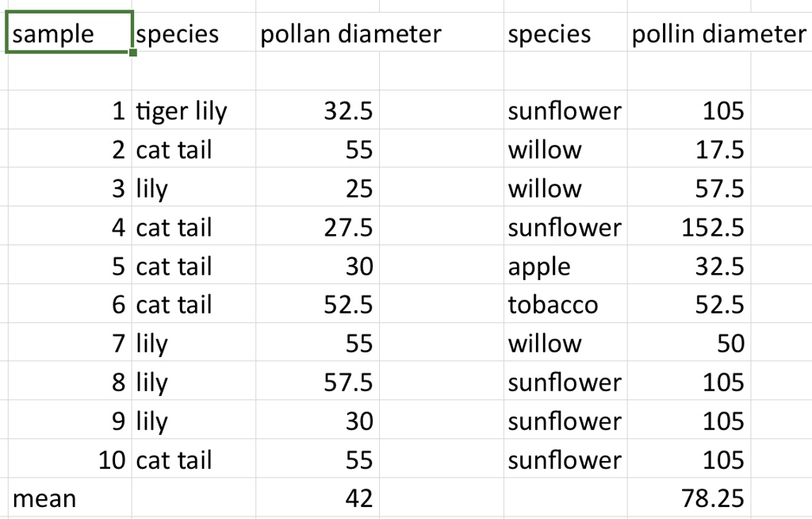The height and width of the screenshot is (519, 812).
Task: Click the mean value 78.25 cell
Action: click(689, 498)
